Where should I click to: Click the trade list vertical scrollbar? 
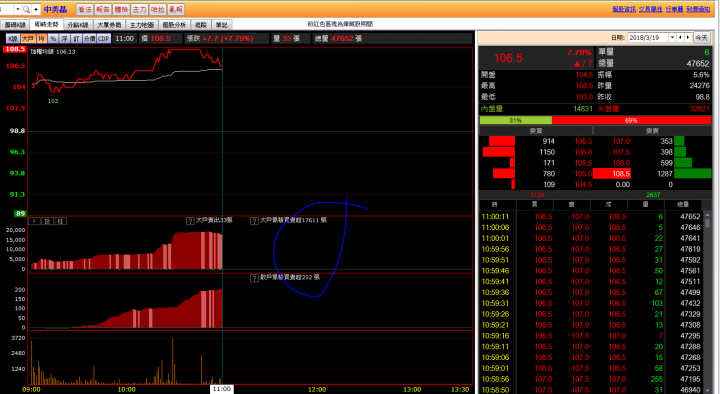coord(708,303)
